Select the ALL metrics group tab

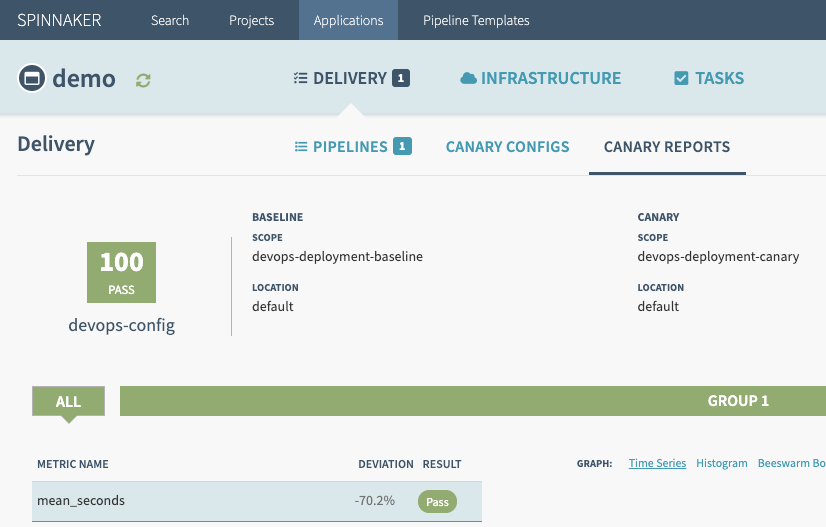[68, 401]
